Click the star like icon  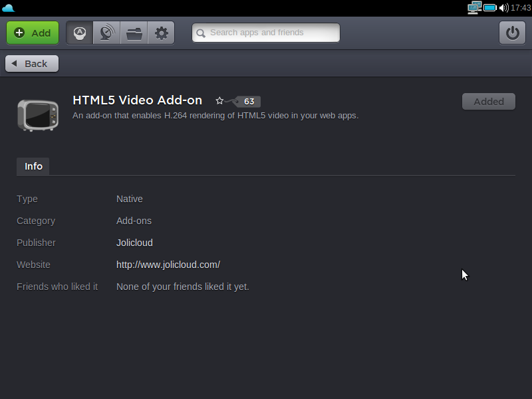(x=219, y=101)
